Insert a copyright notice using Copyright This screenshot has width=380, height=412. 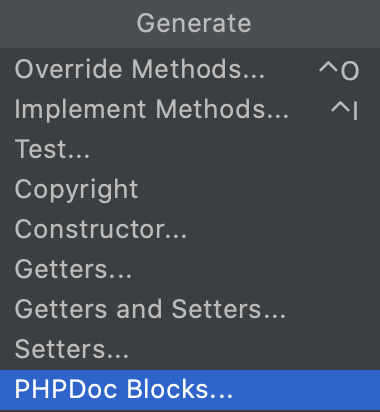coord(190,190)
